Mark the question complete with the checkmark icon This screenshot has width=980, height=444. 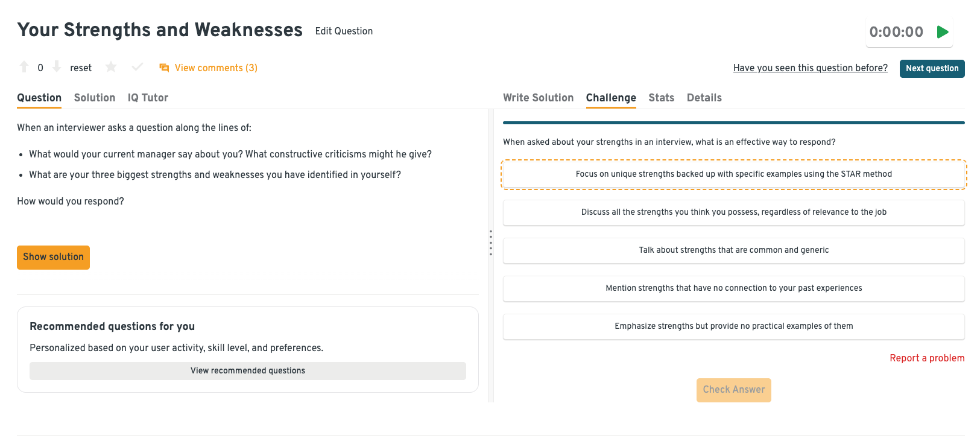(138, 67)
